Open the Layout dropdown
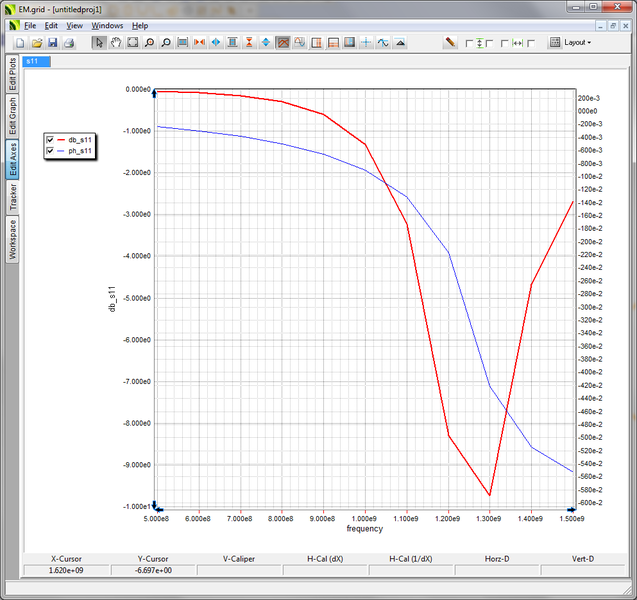The image size is (637, 600). (576, 43)
